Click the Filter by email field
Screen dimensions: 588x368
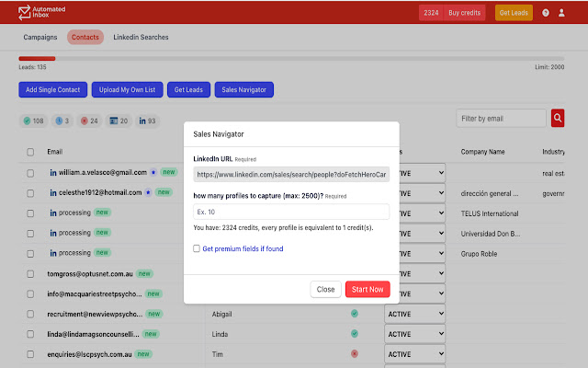point(501,119)
